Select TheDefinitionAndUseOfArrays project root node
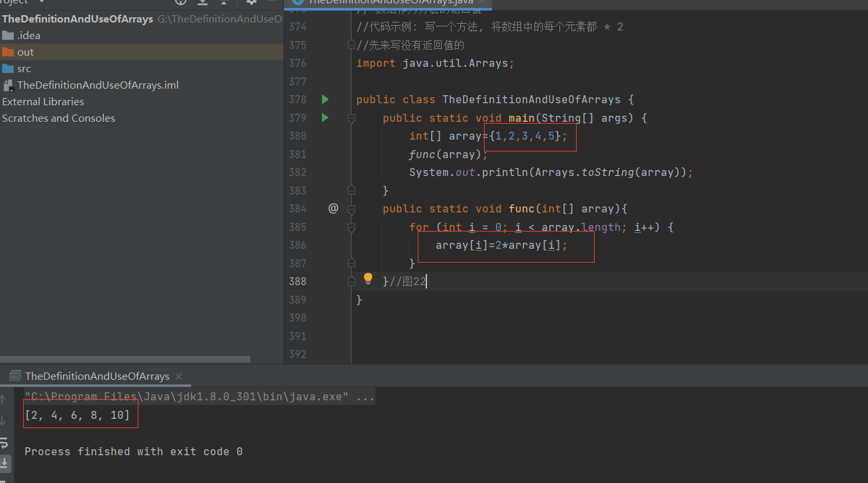 click(77, 19)
